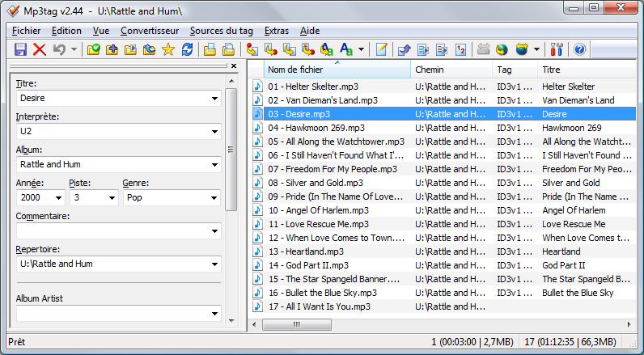Viewport: 644px width, 355px height.
Task: Click the music note icon of Heartland row
Action: tap(257, 251)
